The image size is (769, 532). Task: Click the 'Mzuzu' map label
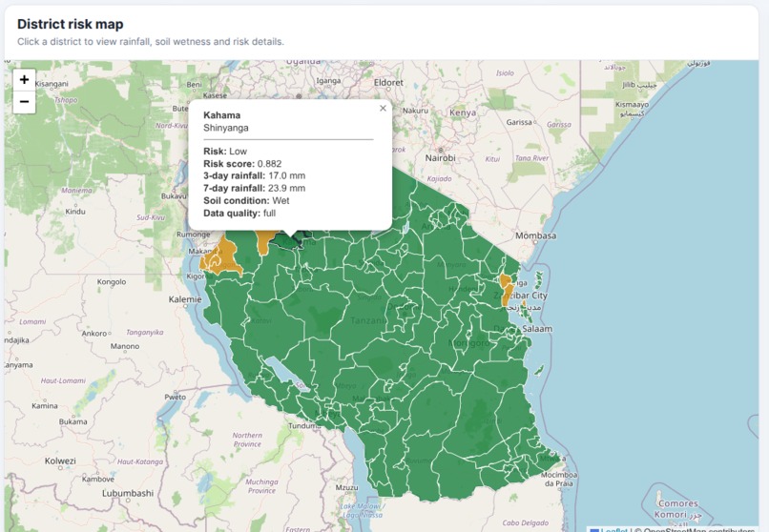[x=346, y=487]
